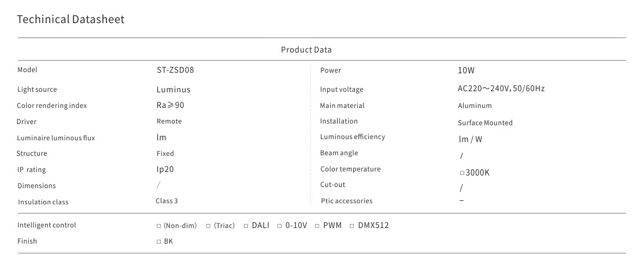Tick the DMX512 checkbox

coord(352,226)
